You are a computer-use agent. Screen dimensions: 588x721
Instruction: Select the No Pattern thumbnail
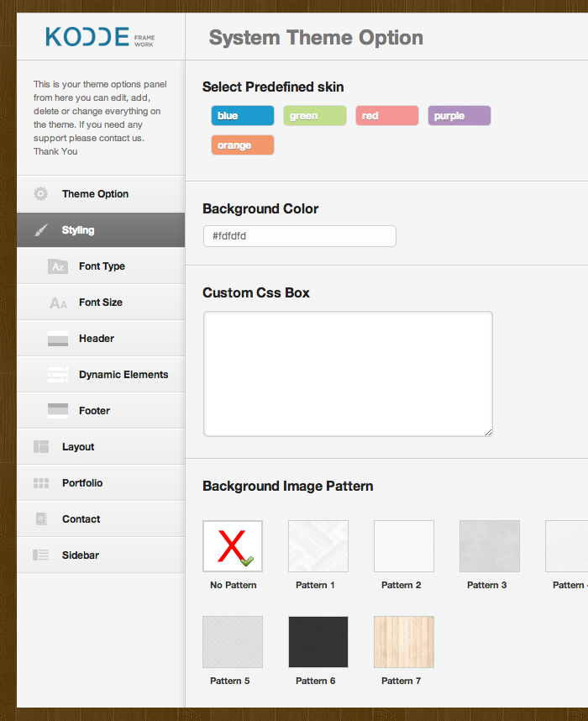233,546
